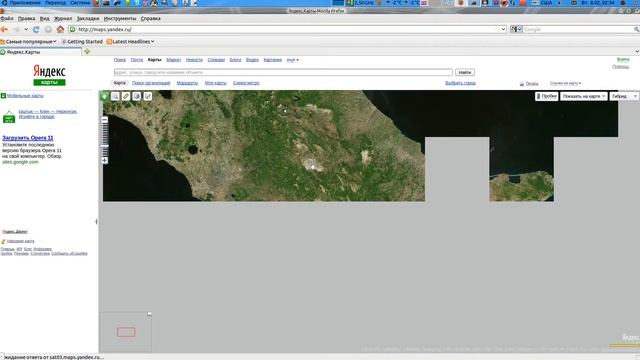Click the Stop loading icon
Screen dimensions: 640x360
(48, 29)
